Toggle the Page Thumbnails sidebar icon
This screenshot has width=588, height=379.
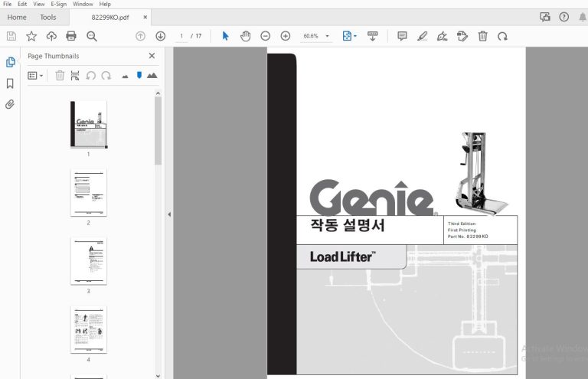pyautogui.click(x=11, y=62)
